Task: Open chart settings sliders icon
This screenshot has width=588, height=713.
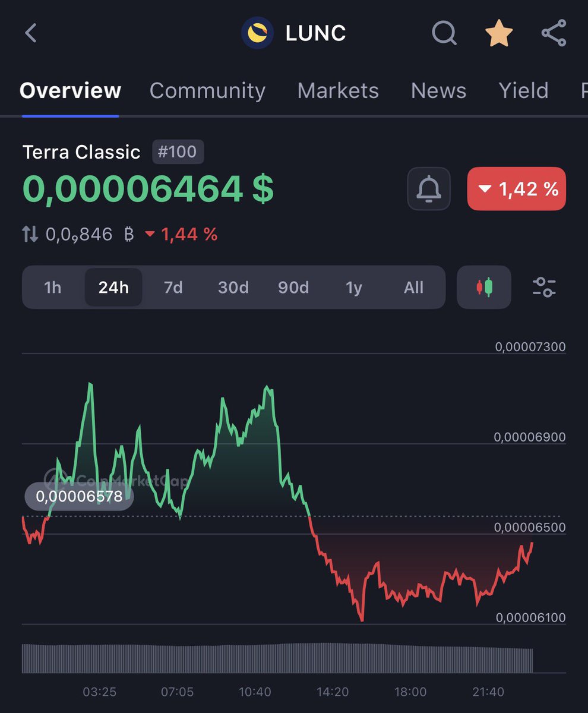Action: [x=544, y=287]
